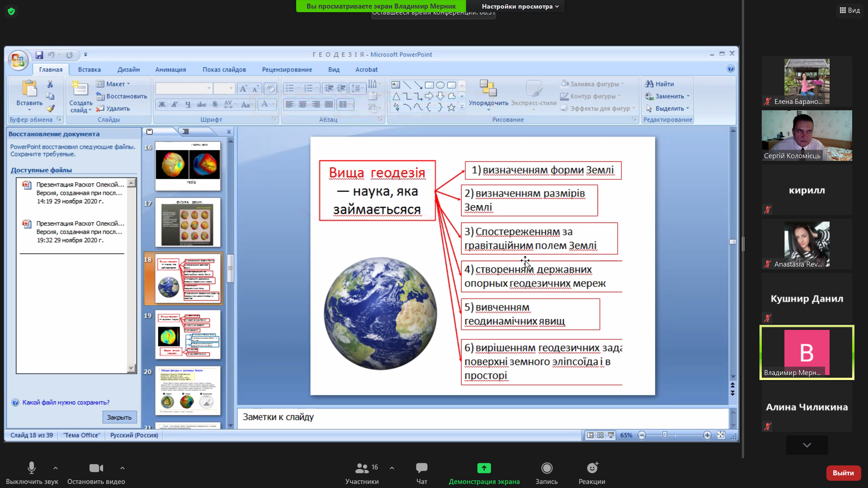
Task: Expand the Настройки просмотра dropdown
Action: [x=520, y=6]
